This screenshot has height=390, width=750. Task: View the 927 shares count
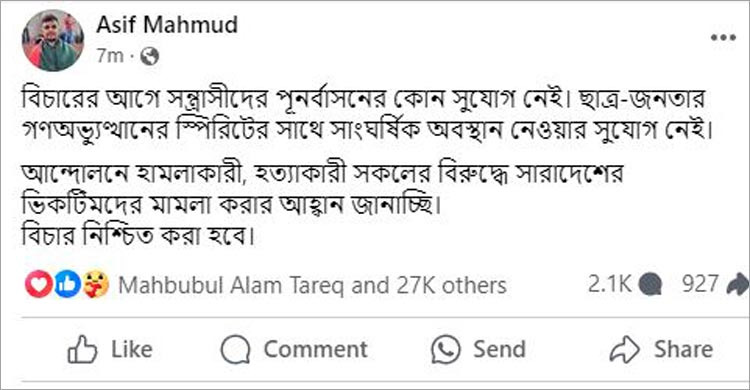pos(700,284)
